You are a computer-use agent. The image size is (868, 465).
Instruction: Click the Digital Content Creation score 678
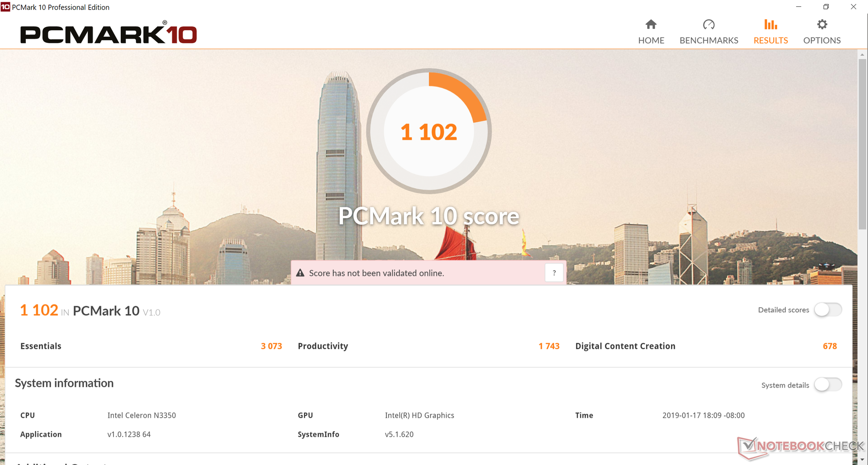(x=830, y=346)
